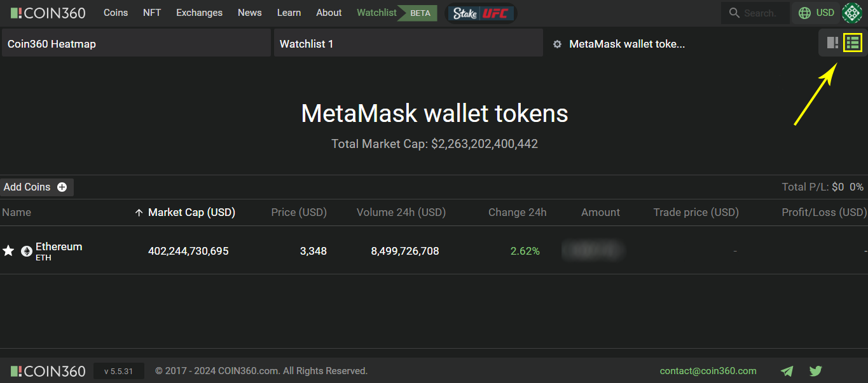
Task: Click Add Coins button
Action: click(36, 187)
